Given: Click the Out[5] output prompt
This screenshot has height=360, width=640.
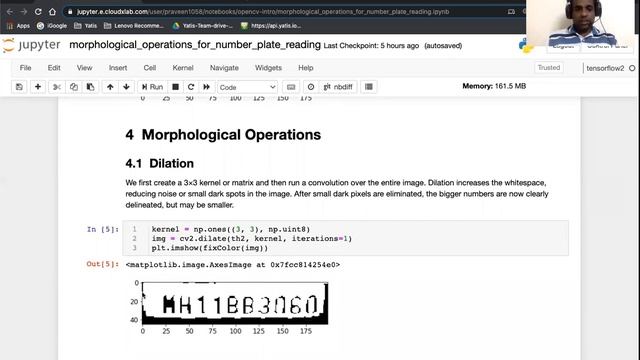Looking at the screenshot, I should click(x=103, y=264).
